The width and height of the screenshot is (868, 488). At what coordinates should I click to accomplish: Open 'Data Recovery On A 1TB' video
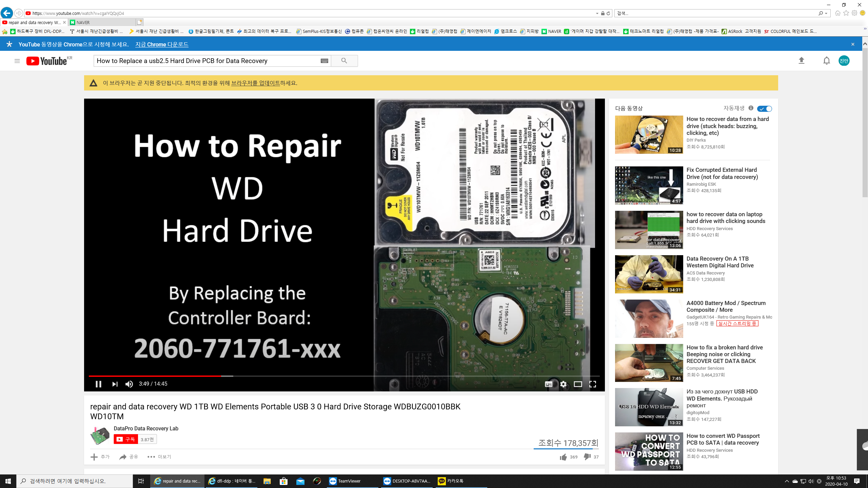[720, 262]
